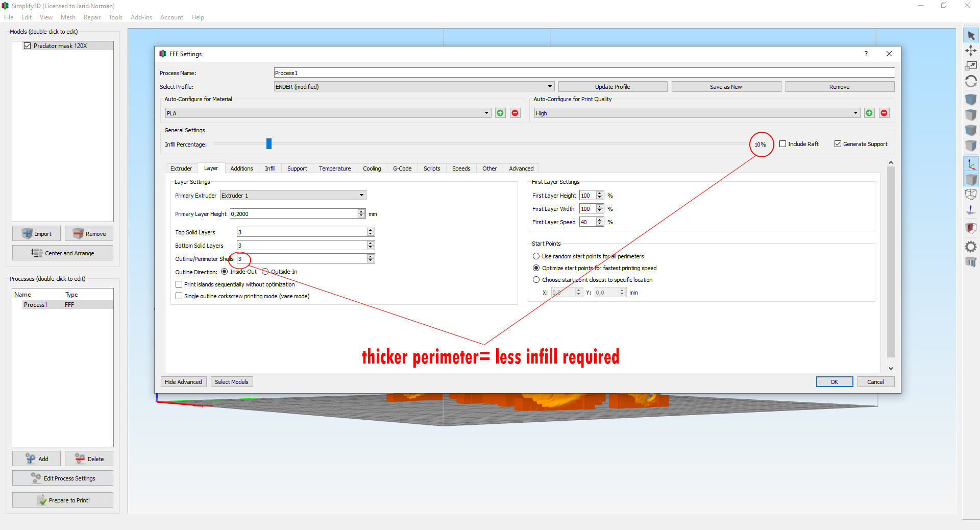This screenshot has width=980, height=530.
Task: Remove the High print quality preset
Action: click(884, 113)
